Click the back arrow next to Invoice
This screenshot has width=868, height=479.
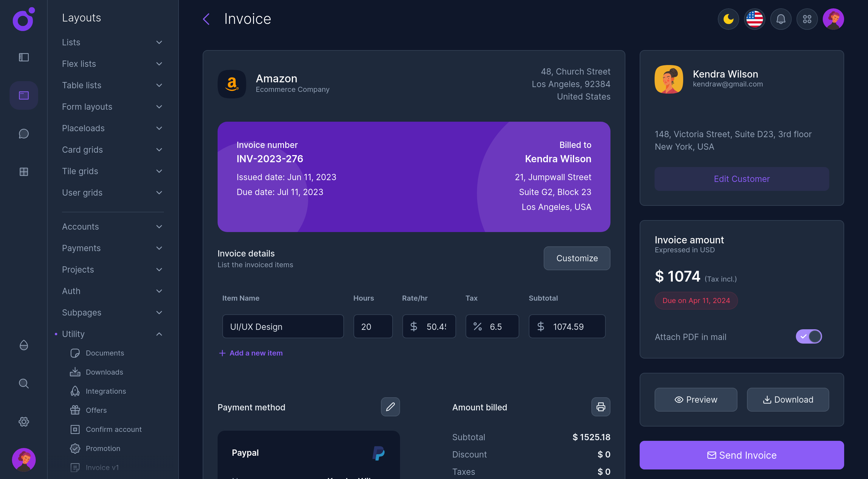(206, 19)
